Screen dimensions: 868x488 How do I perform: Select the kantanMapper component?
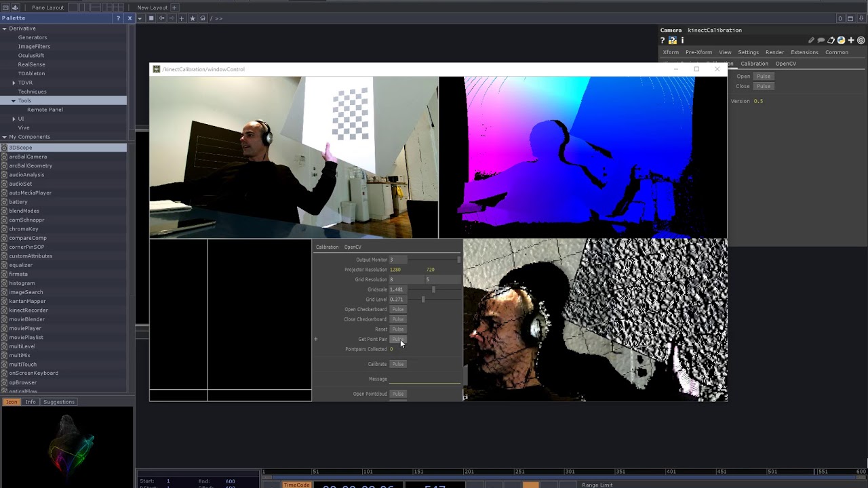tap(27, 301)
